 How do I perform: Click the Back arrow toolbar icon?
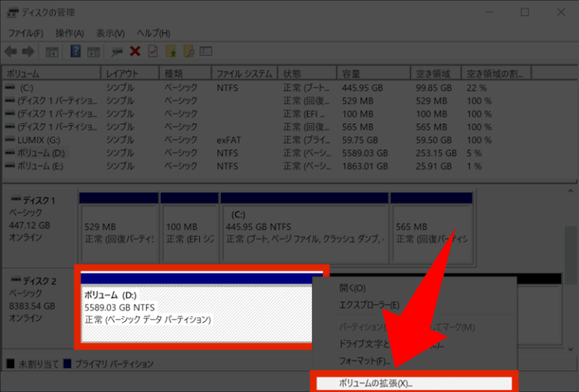click(11, 52)
